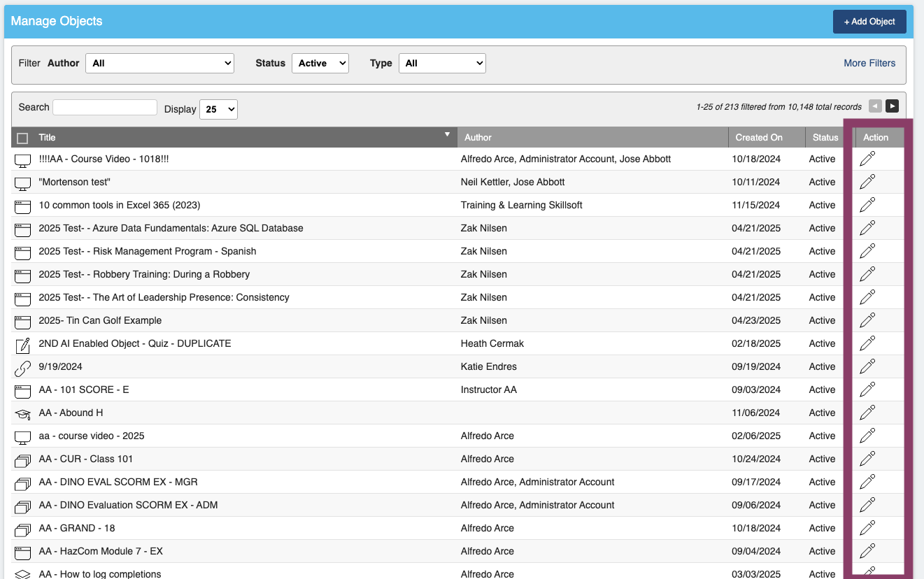Select title 'AA - HazCom Module 7 - EX'
924x579 pixels.
(101, 551)
